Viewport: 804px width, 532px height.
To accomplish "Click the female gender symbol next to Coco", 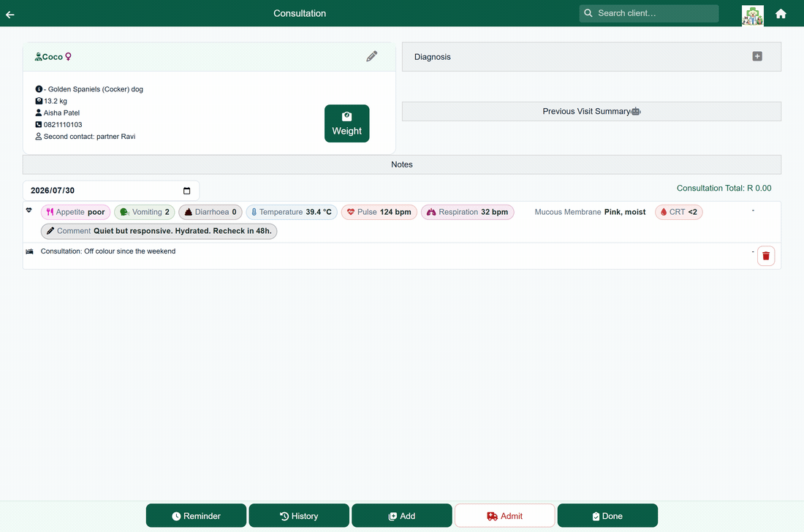I will [68, 57].
